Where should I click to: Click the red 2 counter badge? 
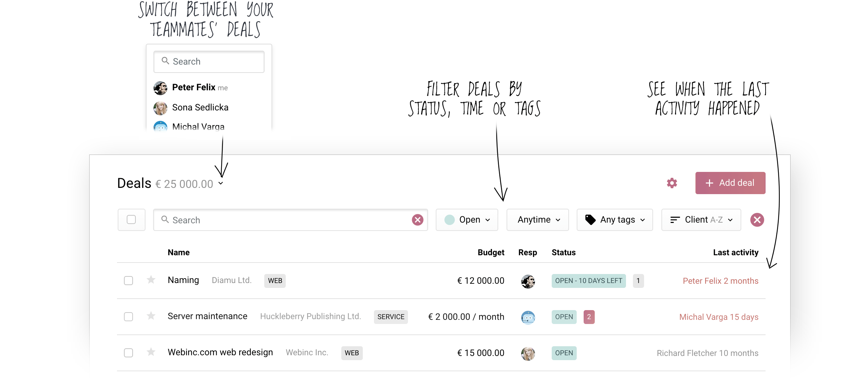589,317
